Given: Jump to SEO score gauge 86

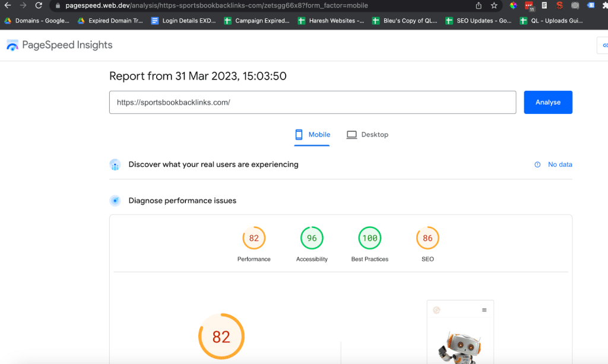Looking at the screenshot, I should tap(427, 239).
